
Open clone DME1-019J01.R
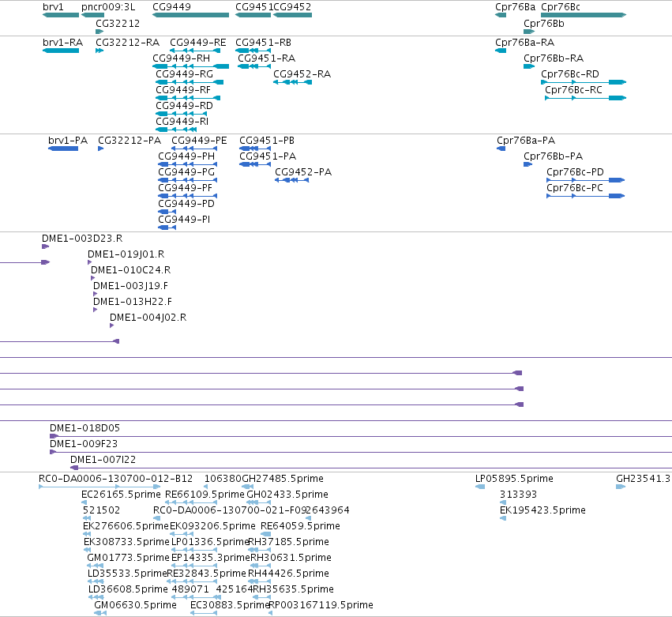pyautogui.click(x=126, y=254)
